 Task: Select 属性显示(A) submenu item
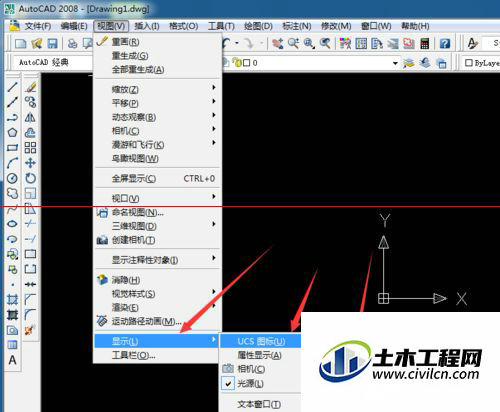click(260, 355)
